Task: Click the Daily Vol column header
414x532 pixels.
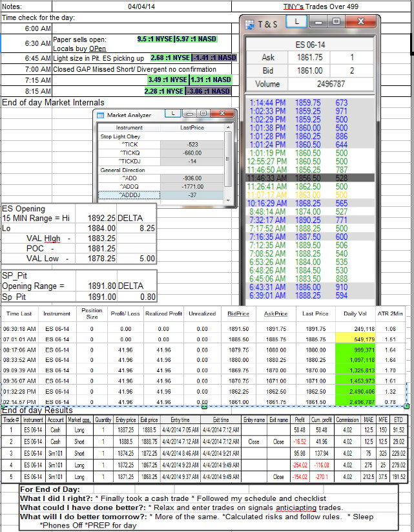Action: [355, 314]
